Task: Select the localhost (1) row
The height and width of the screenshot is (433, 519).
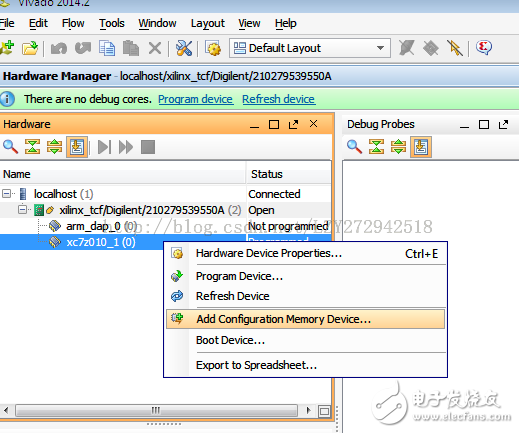Action: click(166, 194)
